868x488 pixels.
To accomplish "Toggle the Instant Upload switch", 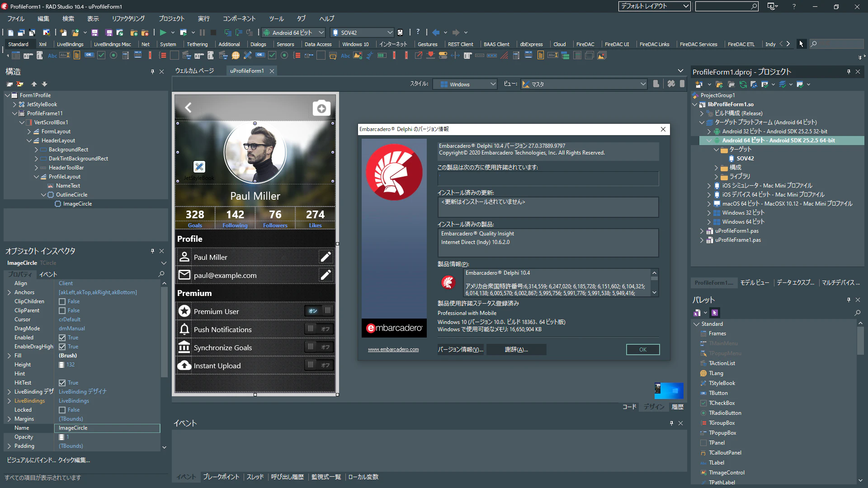I will click(x=320, y=365).
